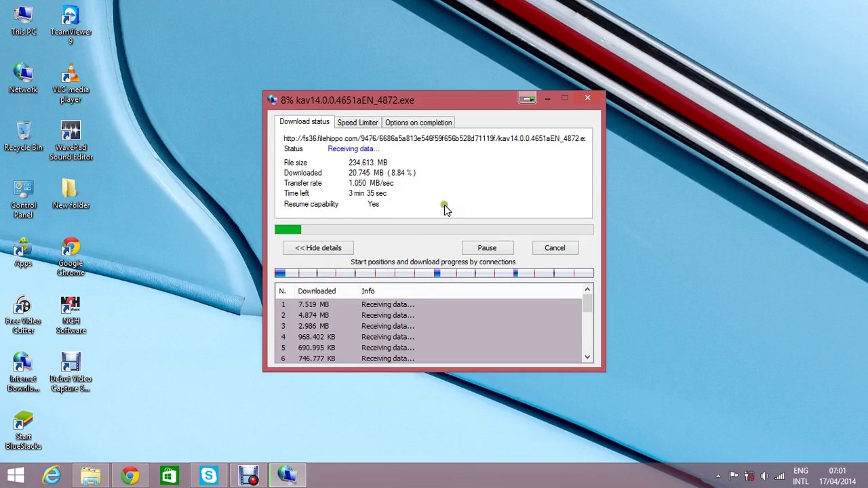Click the Hide details button
Viewport: 868px width, 488px height.
318,248
